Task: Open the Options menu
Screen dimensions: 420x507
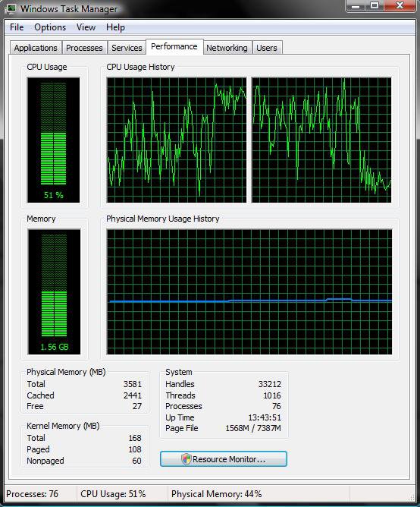Action: tap(50, 27)
